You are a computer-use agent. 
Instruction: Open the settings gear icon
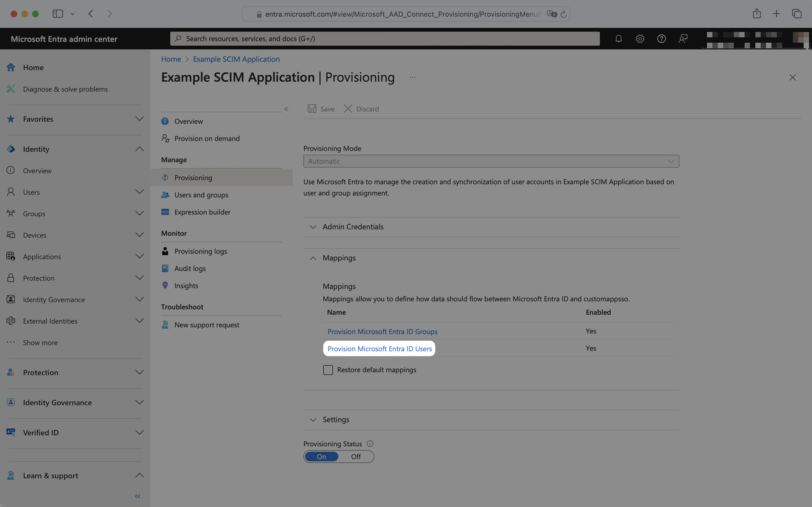(x=640, y=39)
